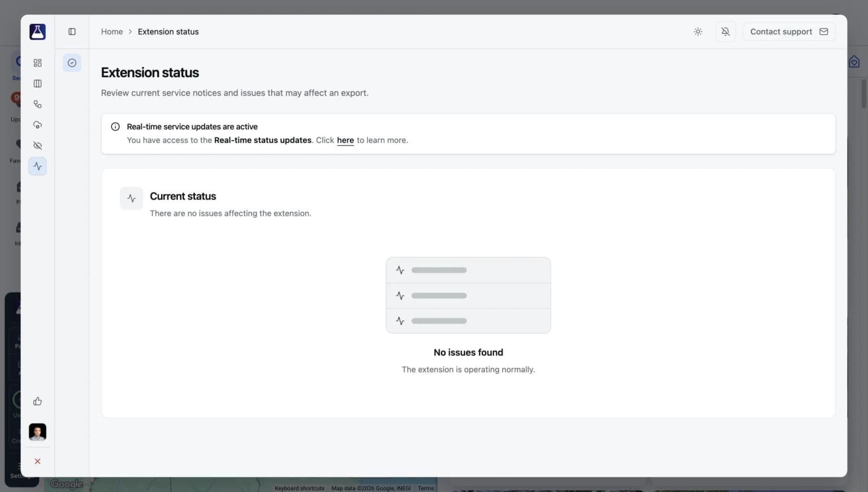Open Terms link on the background map

tap(426, 488)
